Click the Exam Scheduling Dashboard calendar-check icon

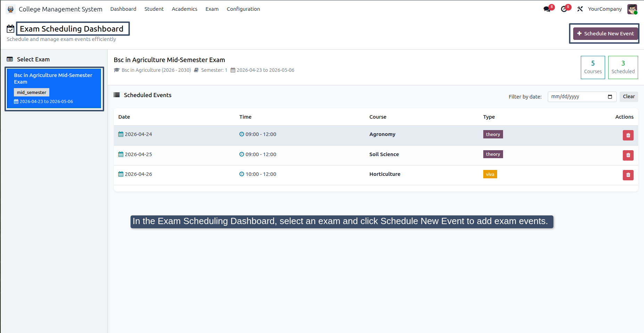click(11, 29)
